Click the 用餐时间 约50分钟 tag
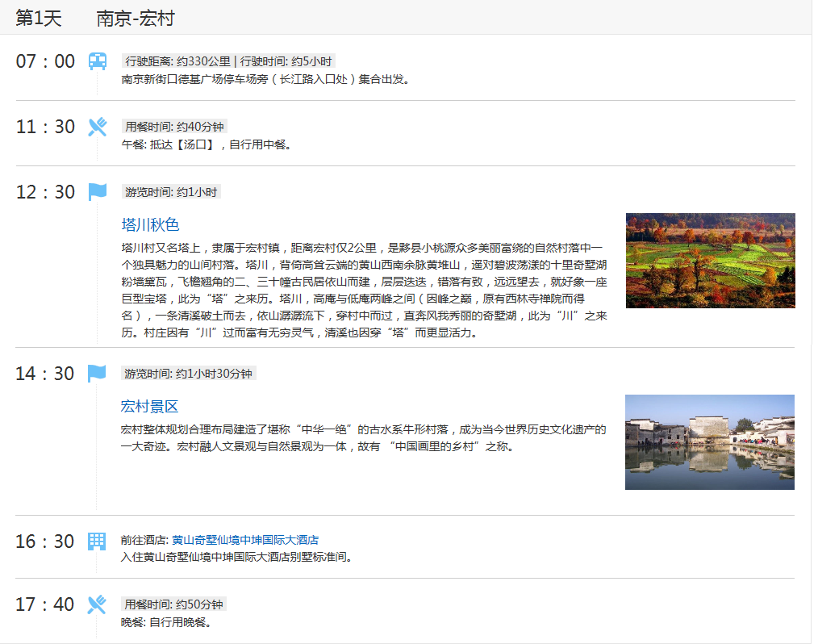This screenshot has width=818, height=644. tap(174, 604)
